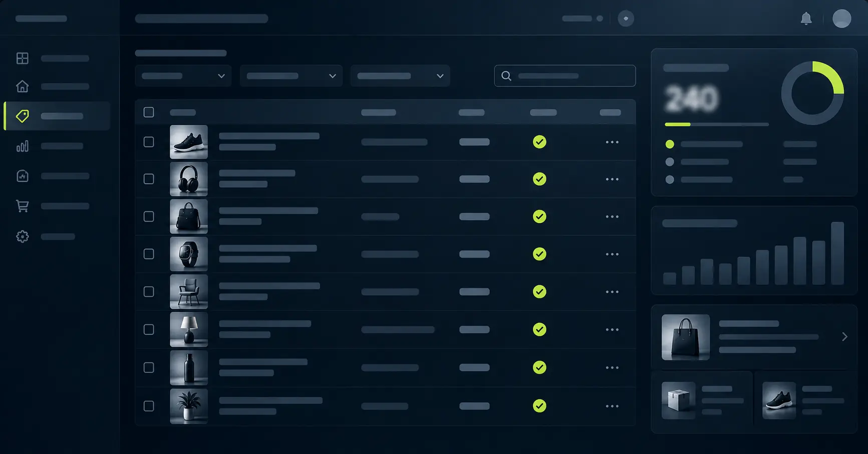Open notifications bell icon
Screen dimensions: 868x454
[x=806, y=19]
